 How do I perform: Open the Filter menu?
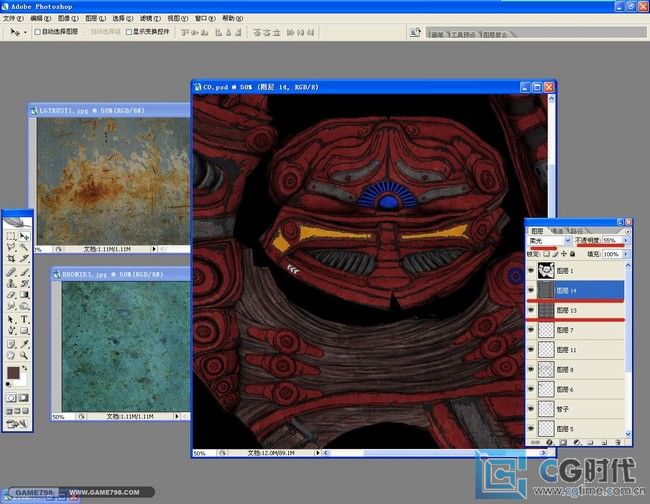click(x=150, y=18)
